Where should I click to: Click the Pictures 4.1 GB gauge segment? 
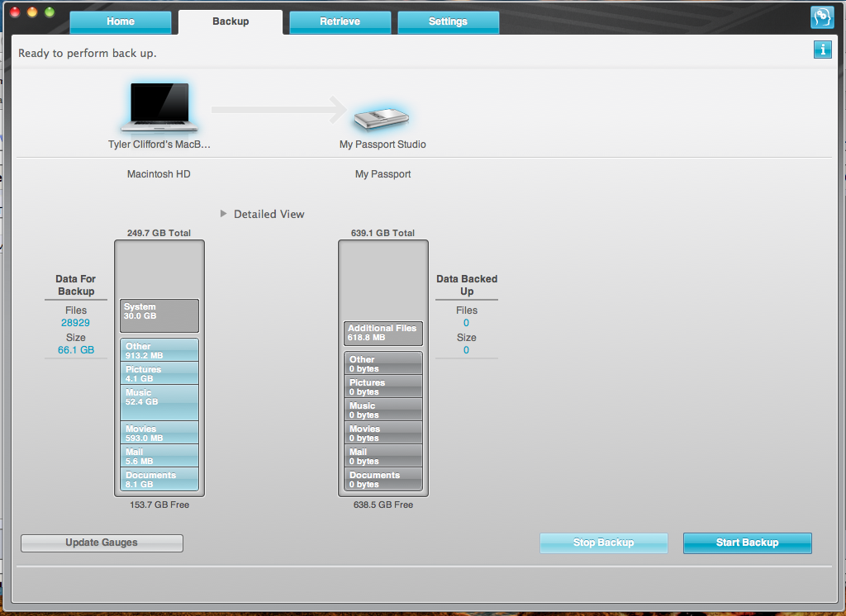click(x=159, y=373)
